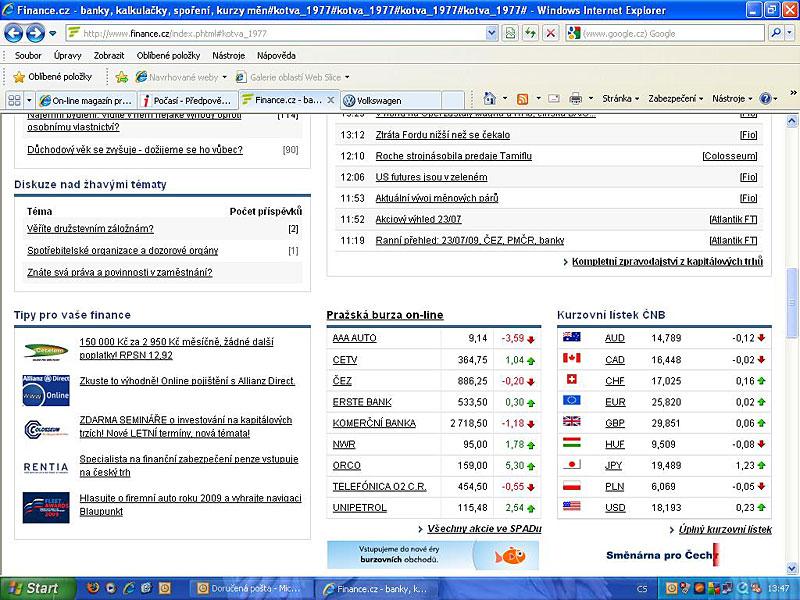Refresh the page with the reload icon
Screen dimensions: 800x600
(531, 34)
